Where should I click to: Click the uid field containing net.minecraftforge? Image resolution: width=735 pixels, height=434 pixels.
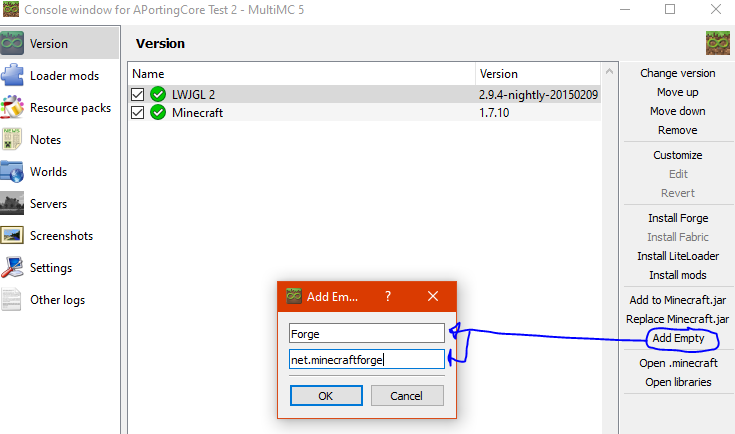367,359
